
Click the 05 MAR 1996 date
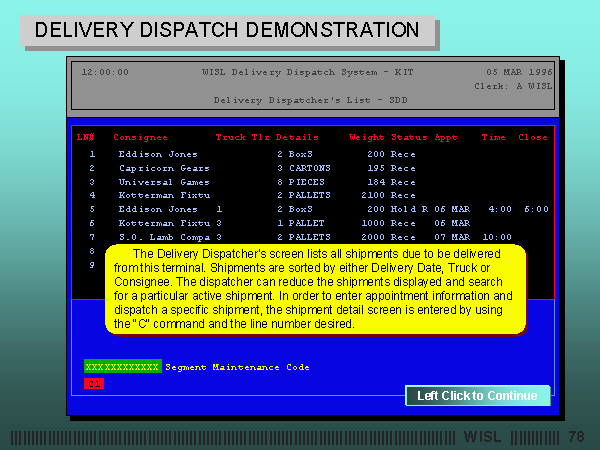click(519, 72)
